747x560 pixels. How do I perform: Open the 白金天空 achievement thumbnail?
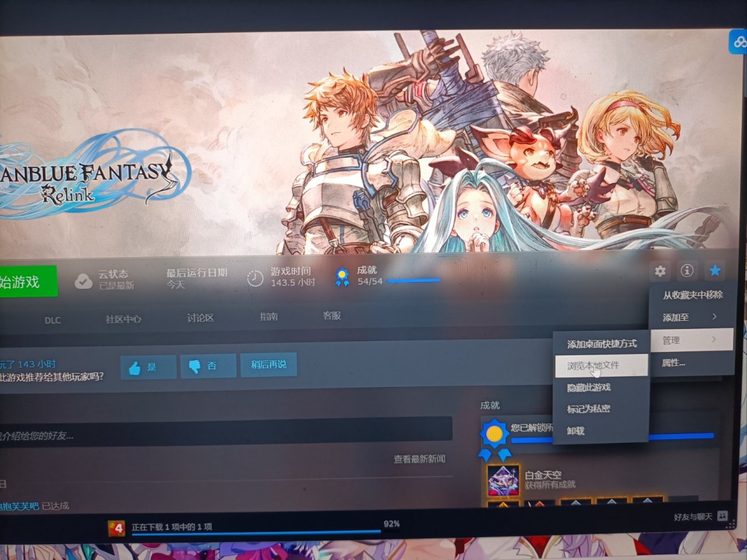pos(503,480)
